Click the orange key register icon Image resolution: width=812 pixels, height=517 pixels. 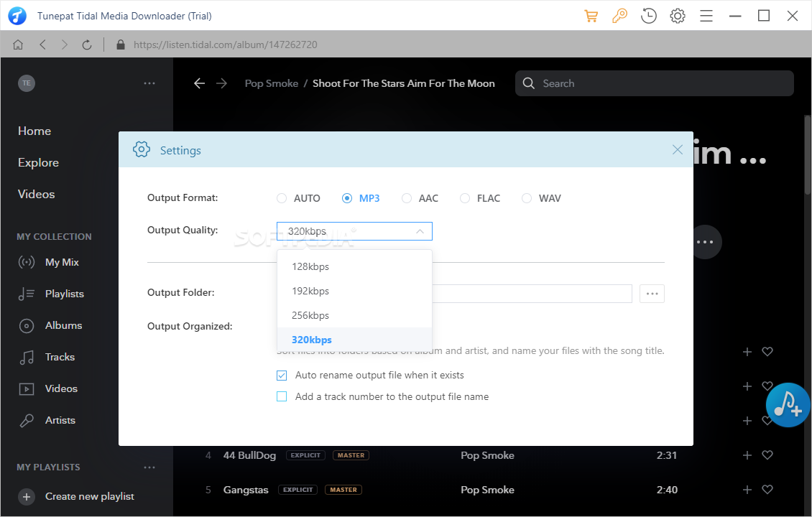point(619,16)
